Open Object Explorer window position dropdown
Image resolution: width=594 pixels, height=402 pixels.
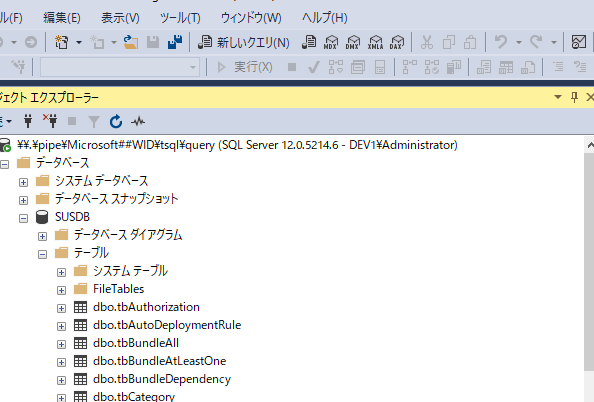558,97
